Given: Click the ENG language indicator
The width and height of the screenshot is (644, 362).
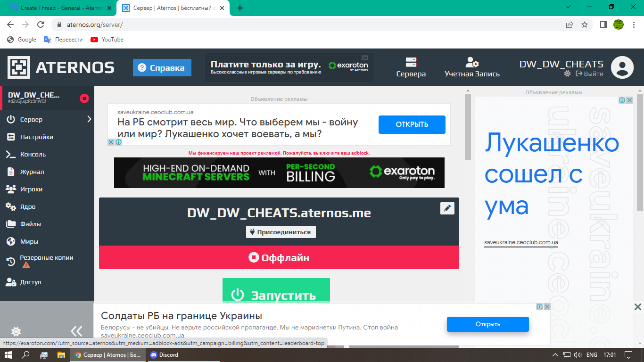Looking at the screenshot, I should [x=592, y=355].
